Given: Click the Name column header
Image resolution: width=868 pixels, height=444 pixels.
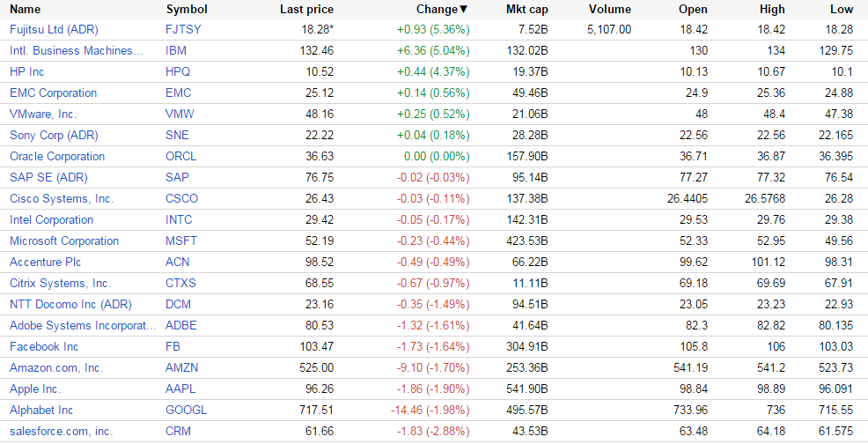Looking at the screenshot, I should pos(25,9).
